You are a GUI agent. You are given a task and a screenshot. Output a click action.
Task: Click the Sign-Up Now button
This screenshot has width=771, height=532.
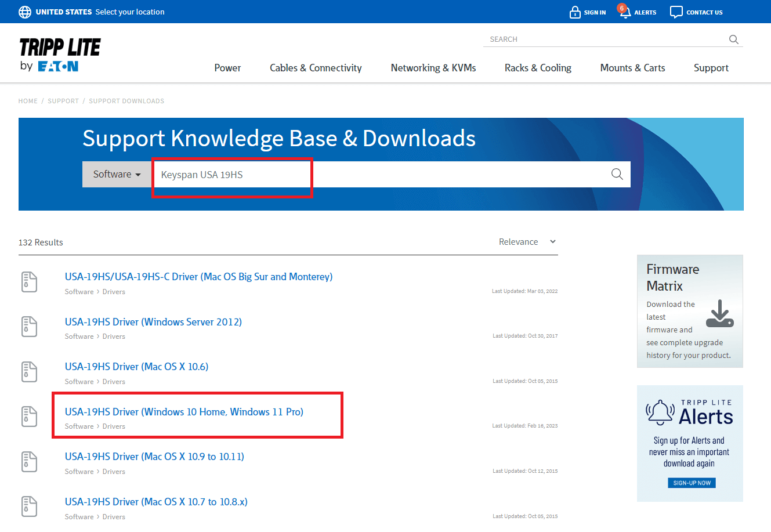[692, 483]
